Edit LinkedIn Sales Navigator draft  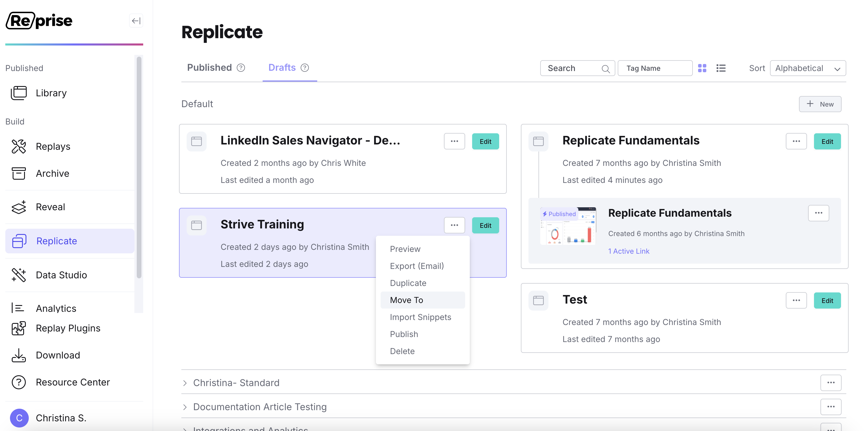pyautogui.click(x=485, y=141)
